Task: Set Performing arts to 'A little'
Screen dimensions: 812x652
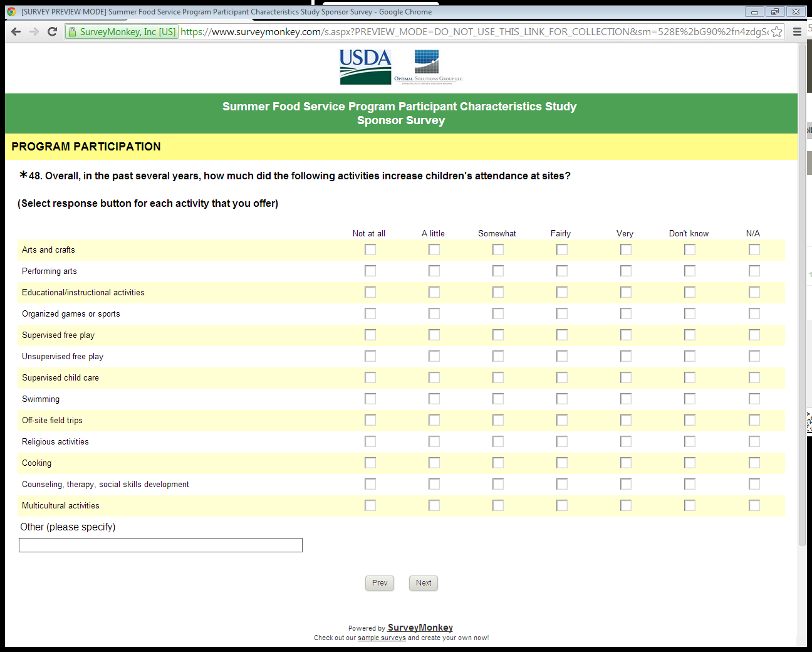Action: click(434, 271)
